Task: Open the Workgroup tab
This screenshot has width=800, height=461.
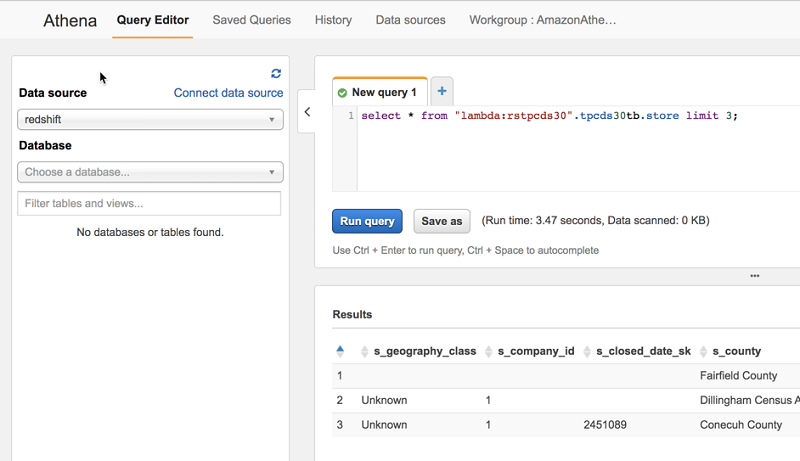Action: (x=542, y=20)
